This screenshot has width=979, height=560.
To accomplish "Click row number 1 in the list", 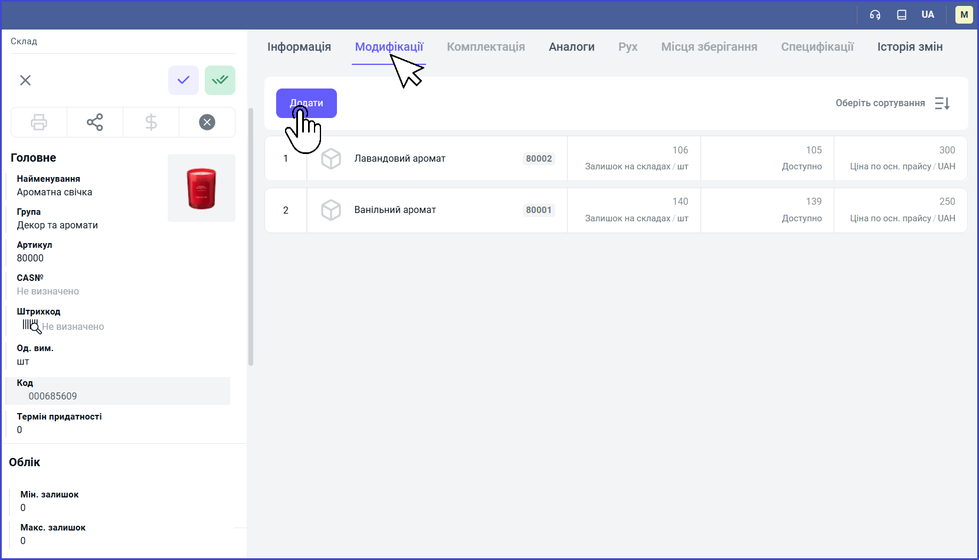I will 286,159.
